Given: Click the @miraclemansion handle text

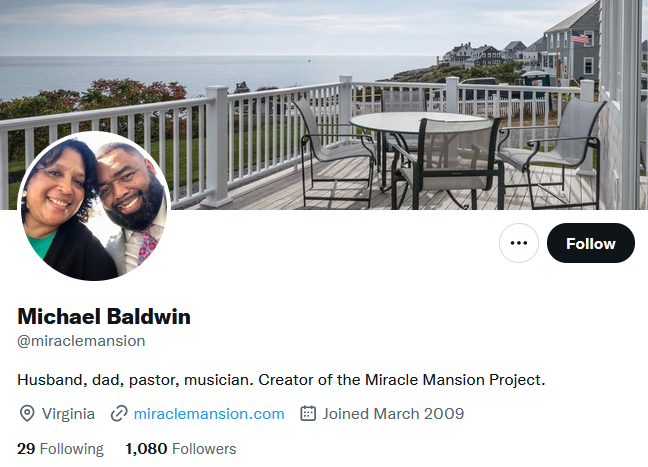Looking at the screenshot, I should click(81, 341).
